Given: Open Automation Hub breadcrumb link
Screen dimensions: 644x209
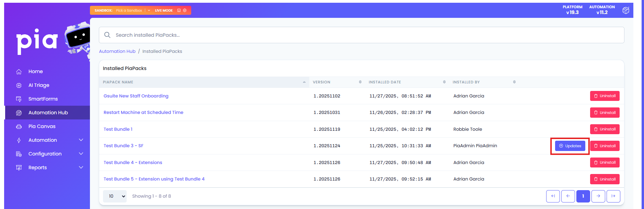Looking at the screenshot, I should 117,51.
